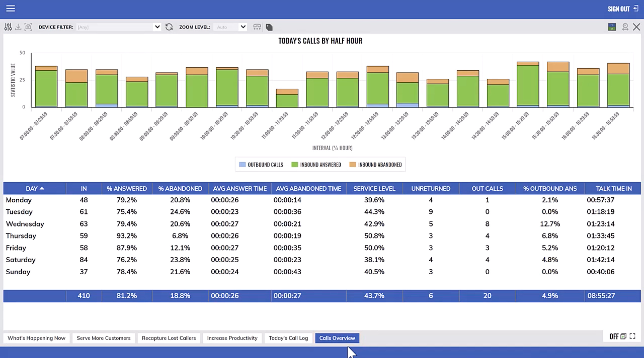Click the tag label icon
The image size is (644, 358).
pos(269,27)
